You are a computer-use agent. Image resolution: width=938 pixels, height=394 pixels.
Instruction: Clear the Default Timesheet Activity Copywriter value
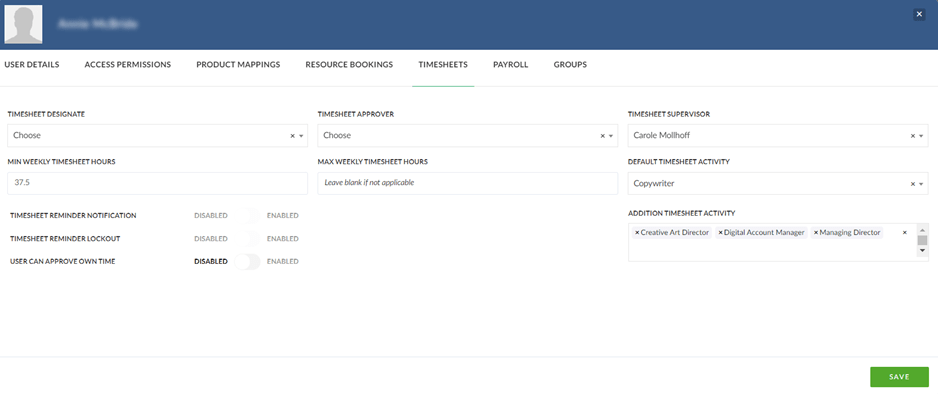point(913,184)
